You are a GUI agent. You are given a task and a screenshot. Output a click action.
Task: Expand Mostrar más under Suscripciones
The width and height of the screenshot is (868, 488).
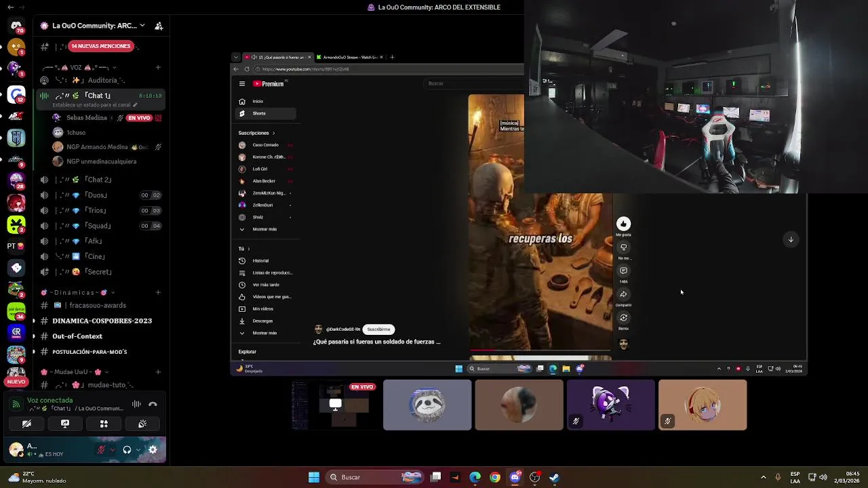[x=266, y=229]
